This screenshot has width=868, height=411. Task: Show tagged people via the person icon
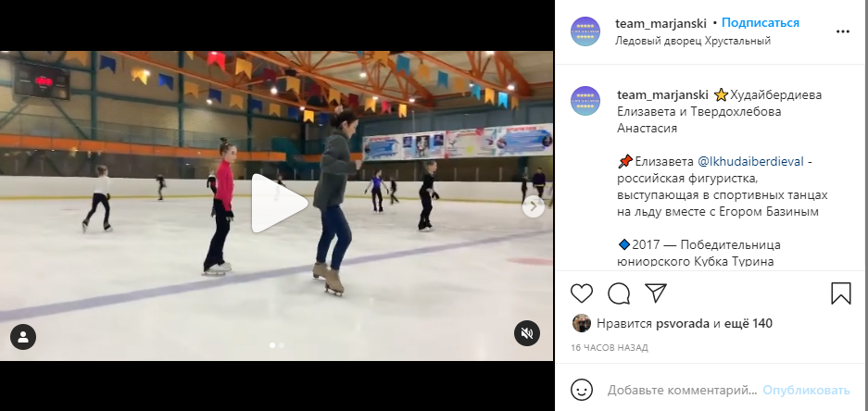(23, 337)
